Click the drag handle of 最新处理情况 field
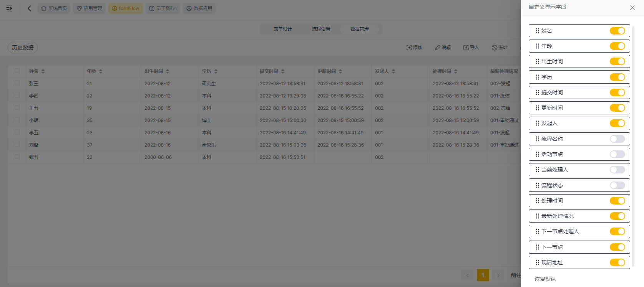This screenshot has width=644, height=287. 538,216
